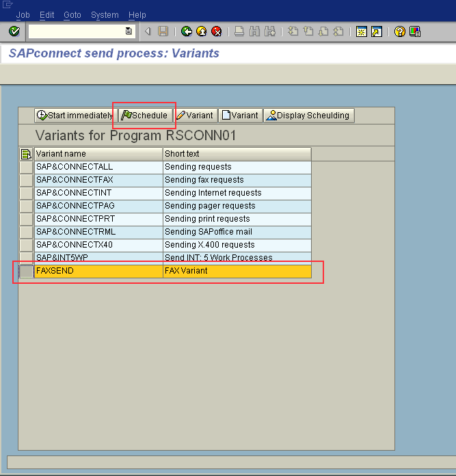Click the SAP&INT5WP variant name

tap(98, 257)
